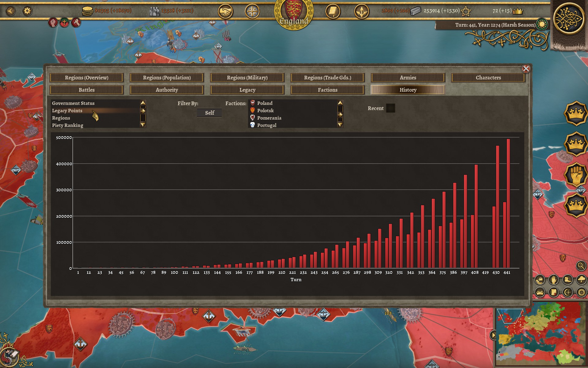This screenshot has width=588, height=368.
Task: Open the Legacy tab
Action: click(x=247, y=90)
